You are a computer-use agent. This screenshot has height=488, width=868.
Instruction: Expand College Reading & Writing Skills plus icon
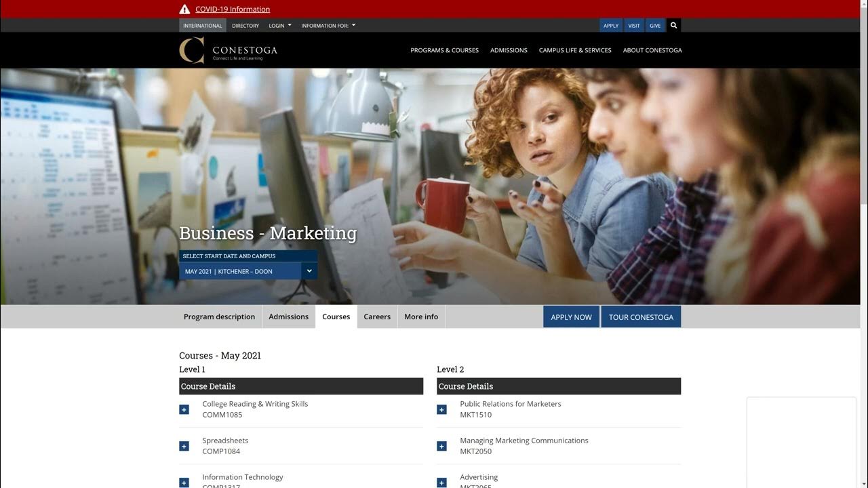click(x=184, y=409)
